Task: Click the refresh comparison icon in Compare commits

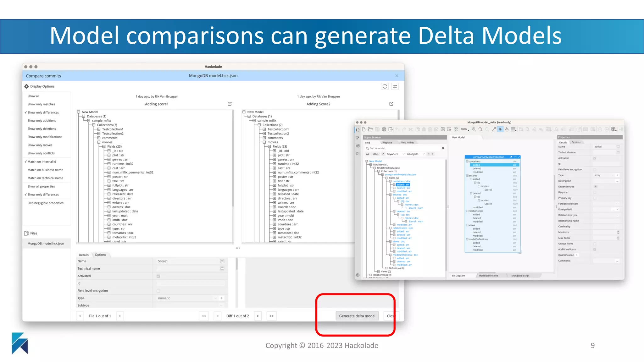Action: coord(385,86)
